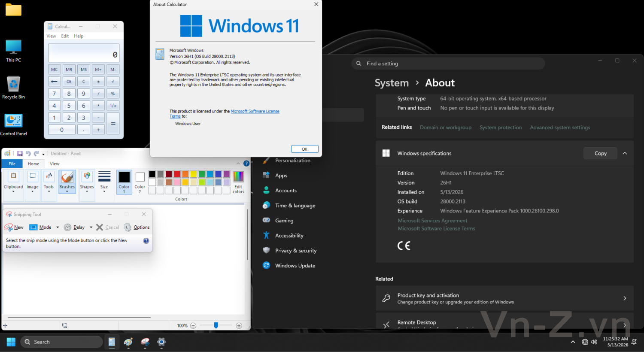Collapse the Paint ribbon with the chevron
The image size is (644, 352).
238,164
